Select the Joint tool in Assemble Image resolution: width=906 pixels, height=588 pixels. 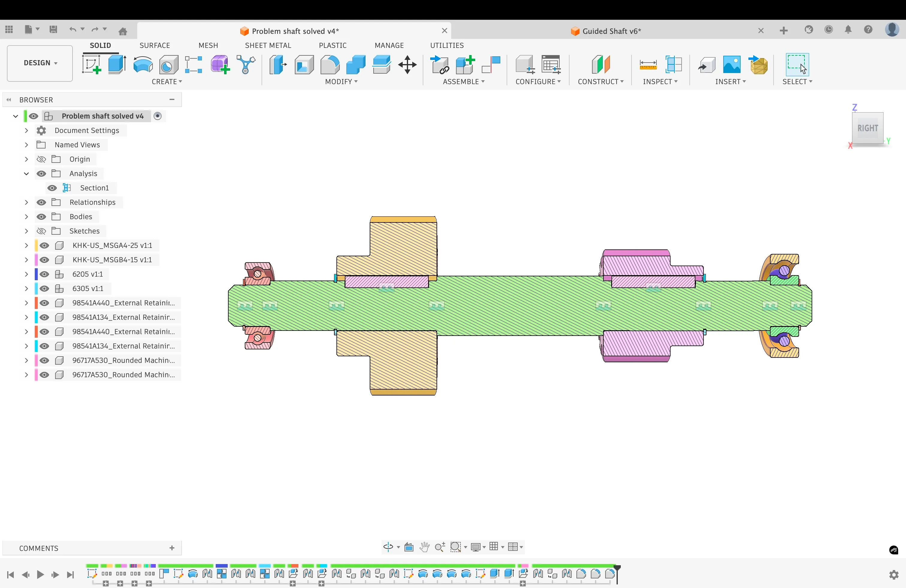491,64
